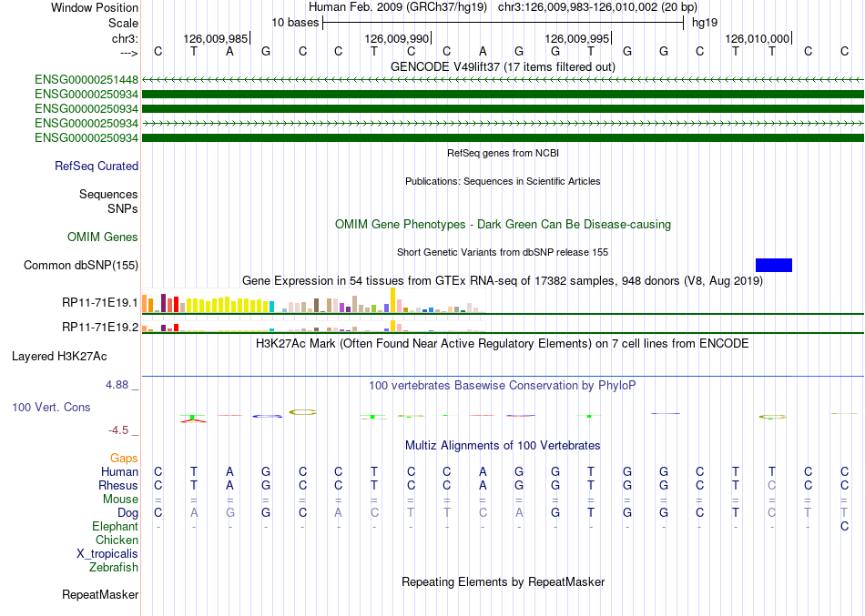The image size is (865, 616).
Task: Click the tall orange-yellow bar in RP11-71E19.1 expression
Action: point(392,300)
